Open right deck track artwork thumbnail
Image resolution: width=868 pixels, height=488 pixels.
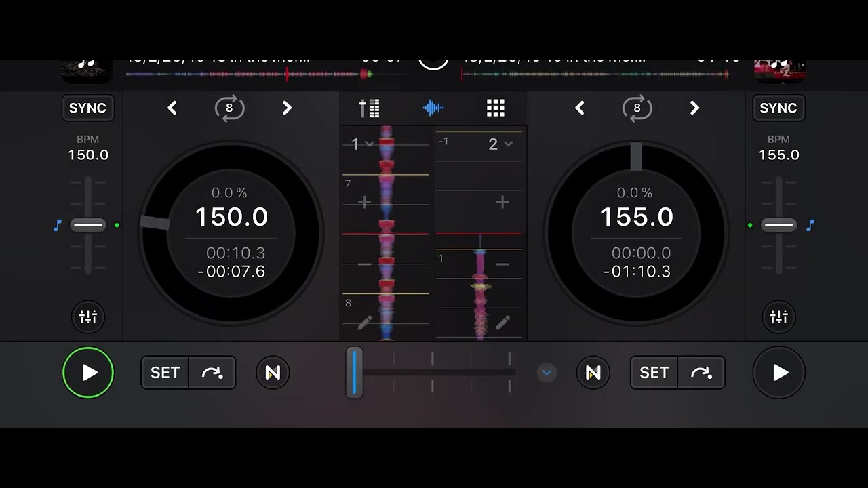780,70
